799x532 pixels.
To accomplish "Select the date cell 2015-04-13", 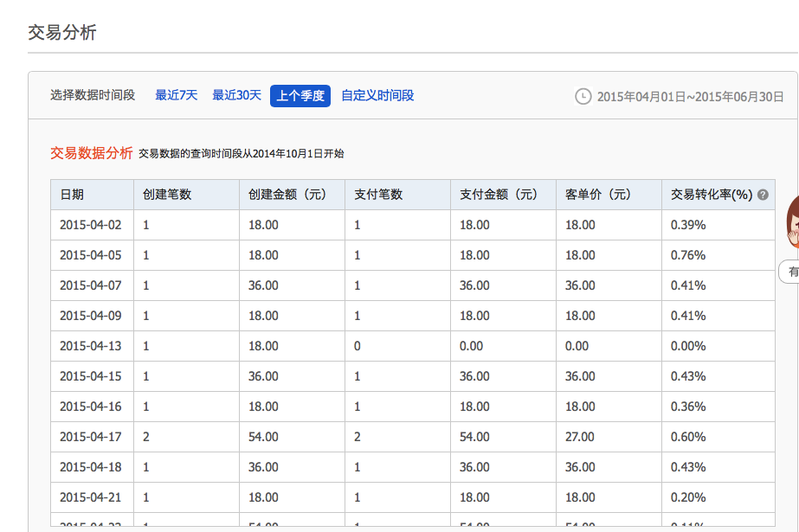I will (x=91, y=346).
